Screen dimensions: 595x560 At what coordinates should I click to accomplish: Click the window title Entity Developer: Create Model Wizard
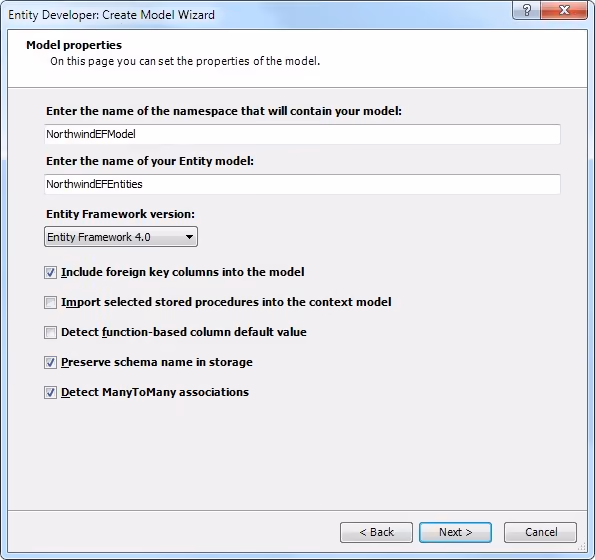[x=111, y=15]
